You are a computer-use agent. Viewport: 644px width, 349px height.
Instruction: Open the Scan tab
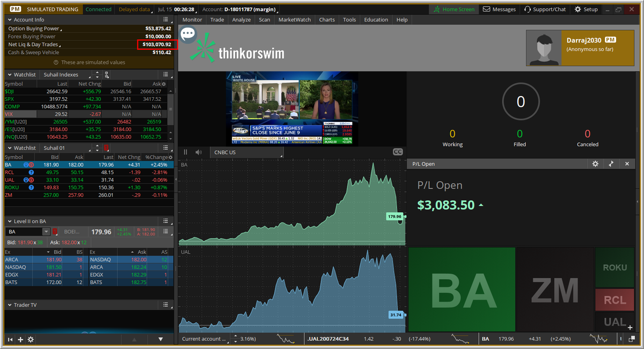[265, 20]
